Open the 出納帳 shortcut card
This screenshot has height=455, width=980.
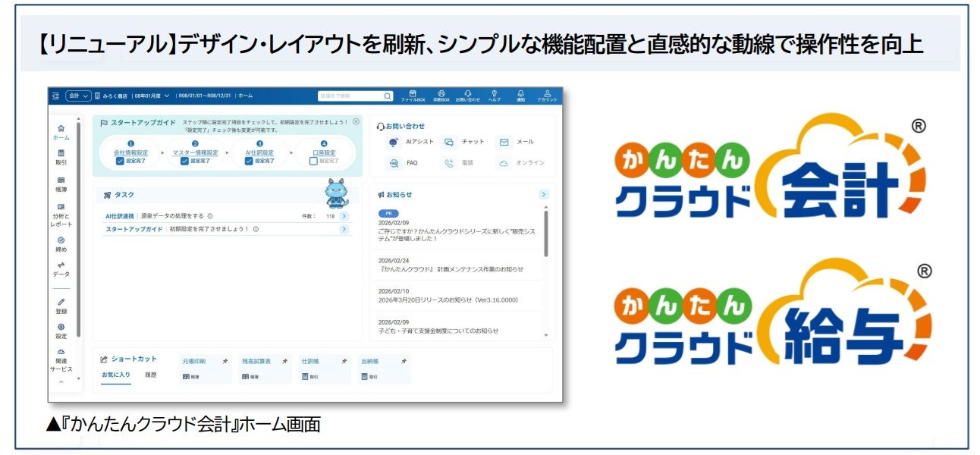(x=384, y=369)
